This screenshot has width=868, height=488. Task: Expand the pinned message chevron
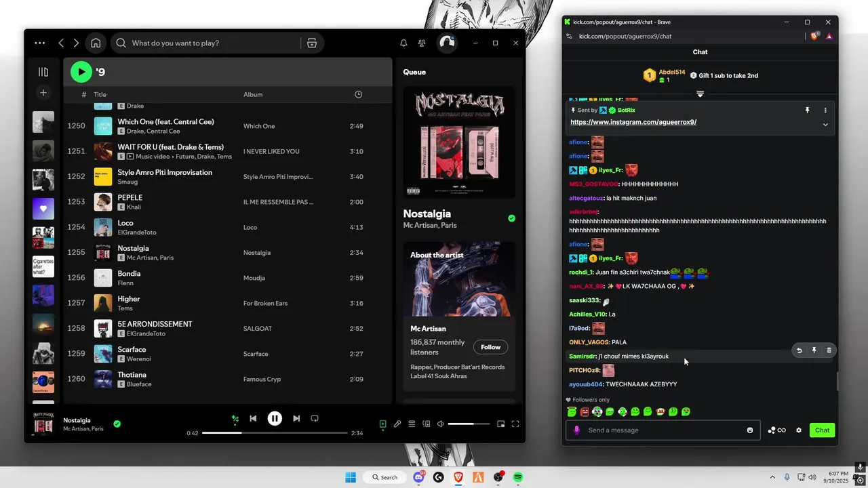[825, 125]
